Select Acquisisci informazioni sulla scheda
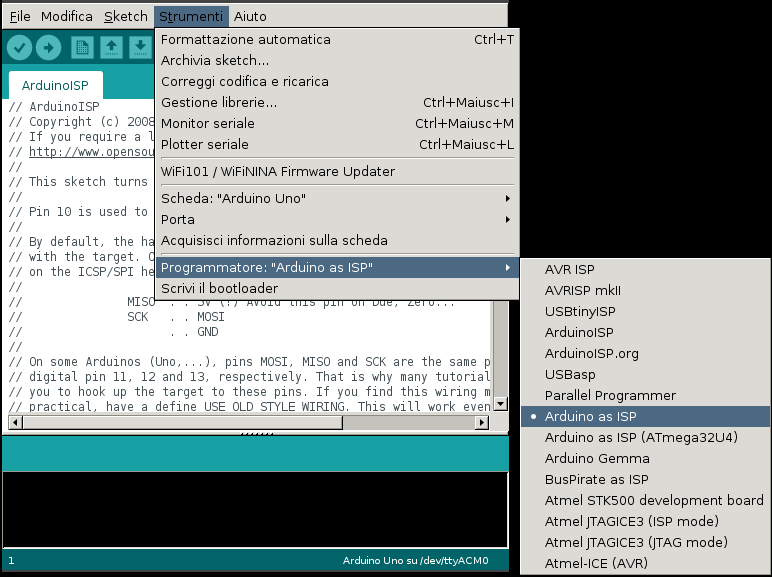This screenshot has height=577, width=772. (337, 240)
